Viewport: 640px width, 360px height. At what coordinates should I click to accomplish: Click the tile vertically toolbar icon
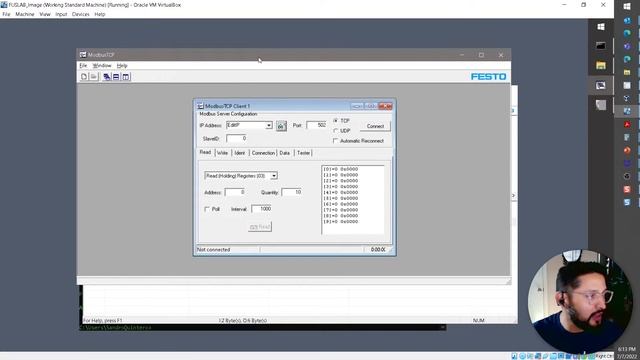click(x=126, y=77)
